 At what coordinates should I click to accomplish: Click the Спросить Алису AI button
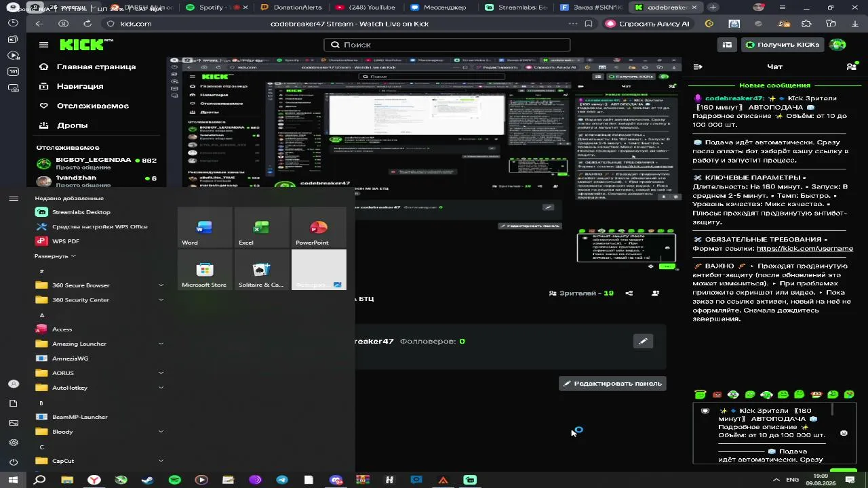[x=647, y=24]
